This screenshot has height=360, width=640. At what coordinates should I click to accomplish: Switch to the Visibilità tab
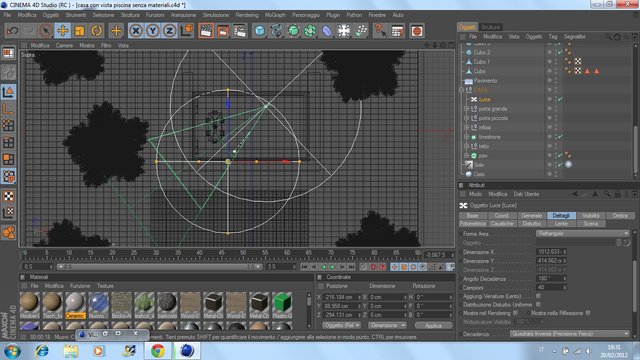click(591, 216)
